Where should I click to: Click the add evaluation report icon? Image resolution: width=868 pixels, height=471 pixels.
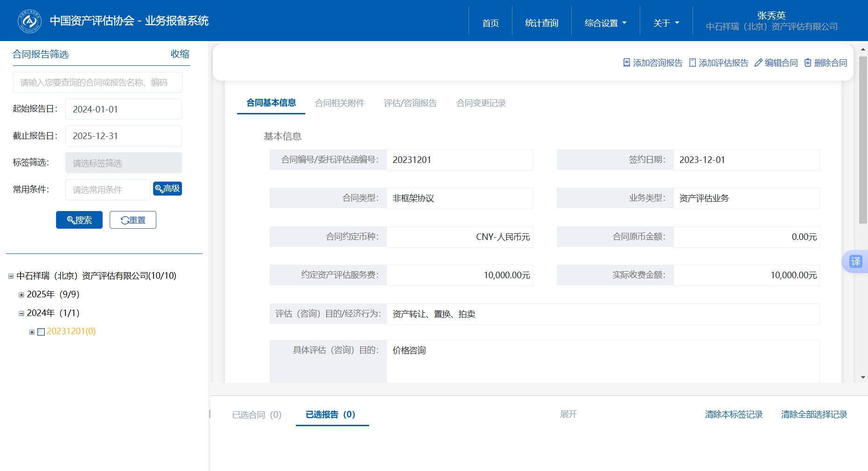(693, 63)
